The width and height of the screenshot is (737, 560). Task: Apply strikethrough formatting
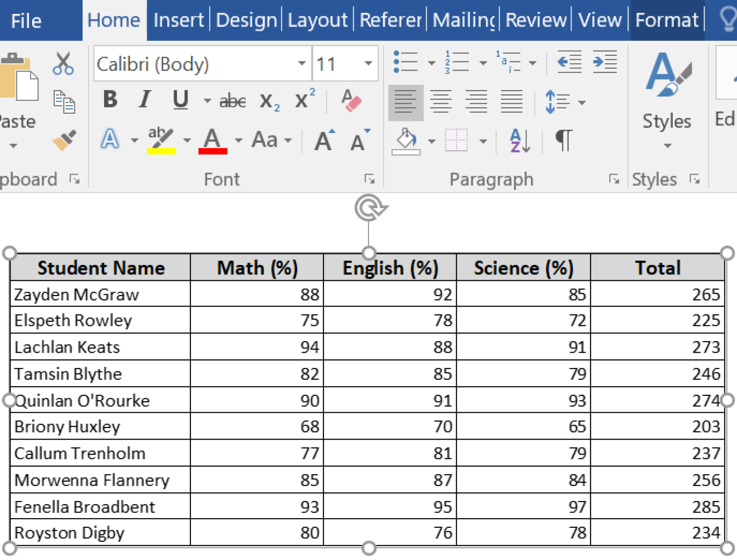coord(232,100)
